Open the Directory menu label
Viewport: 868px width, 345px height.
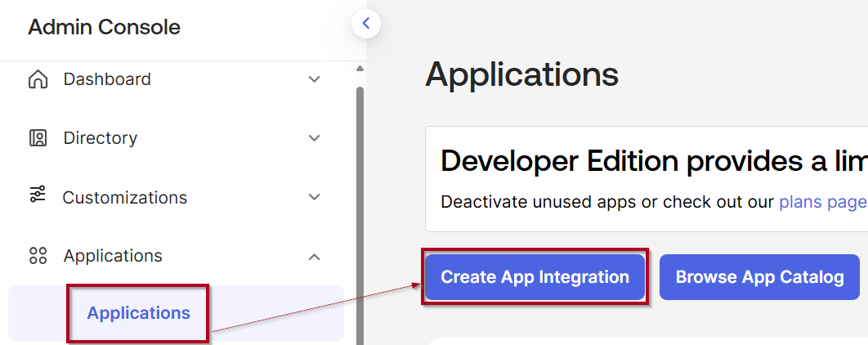coord(101,138)
